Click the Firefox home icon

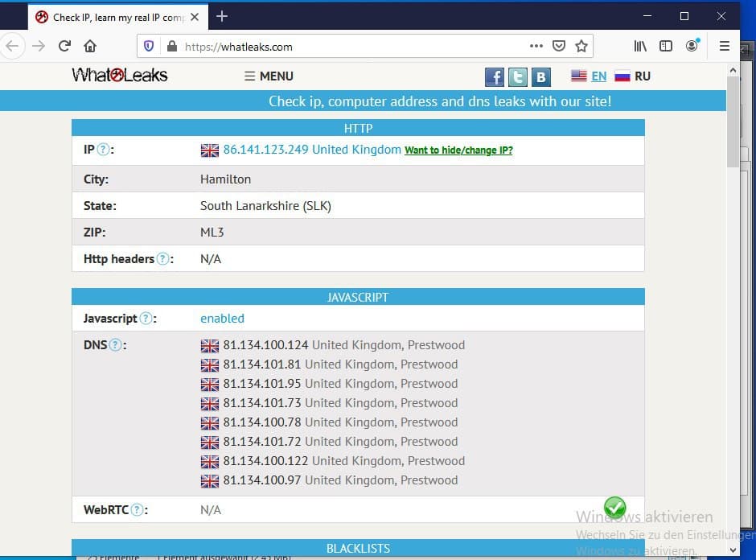pyautogui.click(x=90, y=47)
